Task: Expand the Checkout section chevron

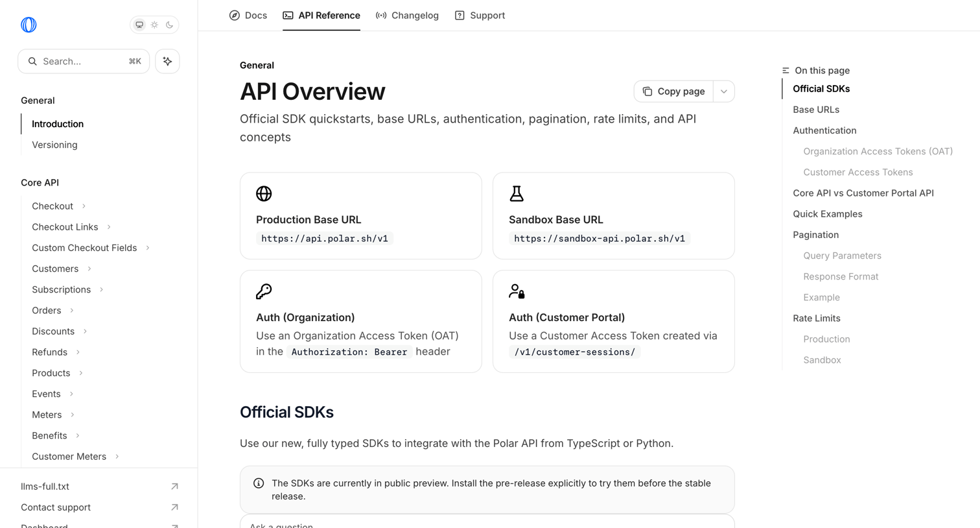Action: point(84,206)
